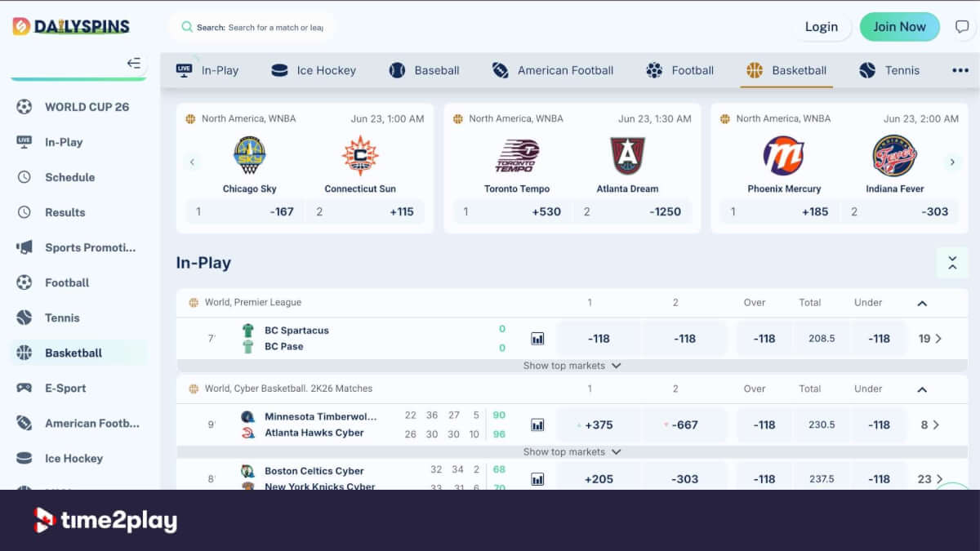980x551 pixels.
Task: Click the In-Play live icon in sidebar
Action: tap(24, 141)
